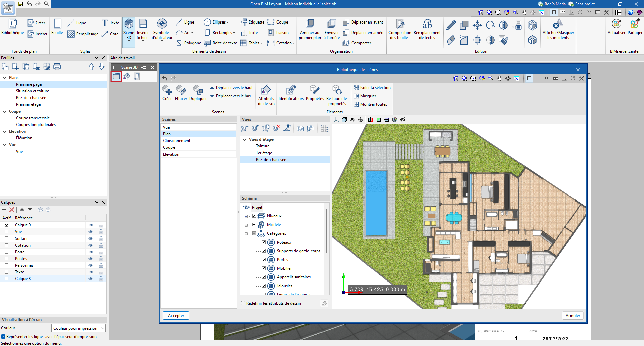Uncheck the Mobilier category checkbox
The height and width of the screenshot is (346, 644).
(x=264, y=268)
